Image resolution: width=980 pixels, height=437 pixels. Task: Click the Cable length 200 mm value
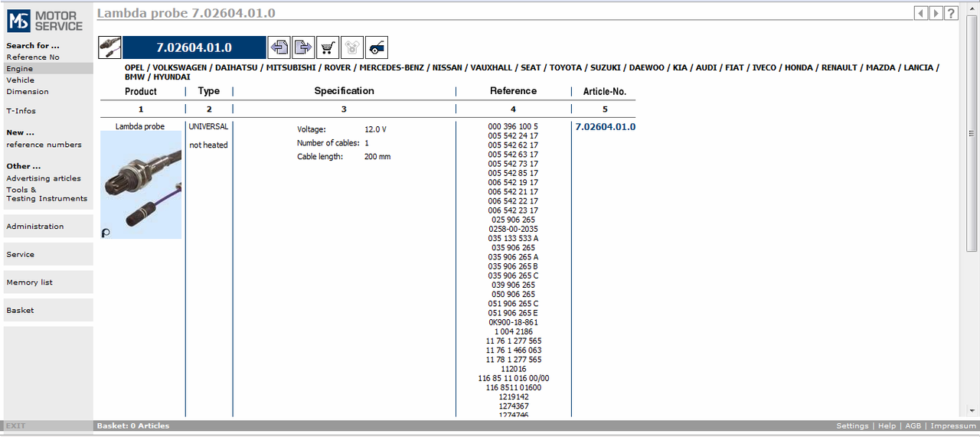click(377, 157)
